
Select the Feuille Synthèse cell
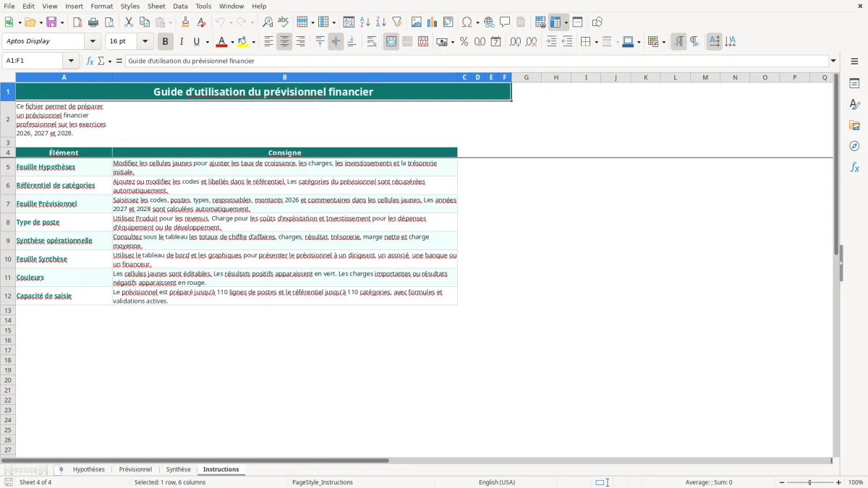pyautogui.click(x=64, y=259)
